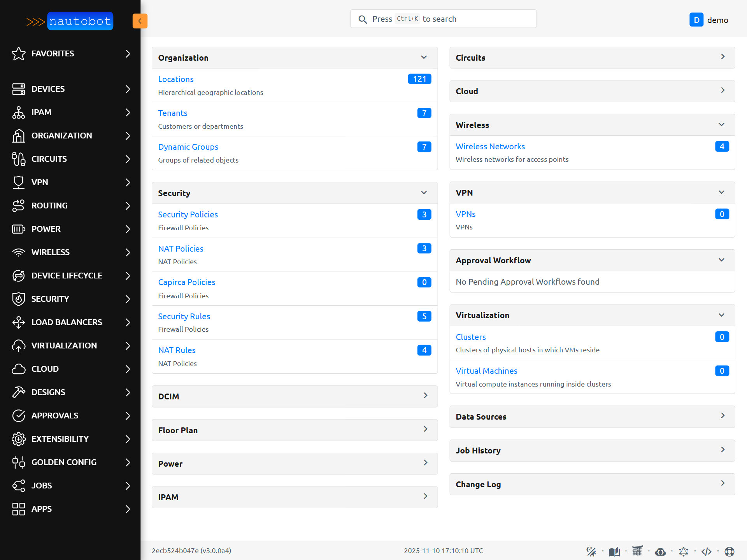Click the search input field
Image resolution: width=747 pixels, height=560 pixels.
(443, 19)
